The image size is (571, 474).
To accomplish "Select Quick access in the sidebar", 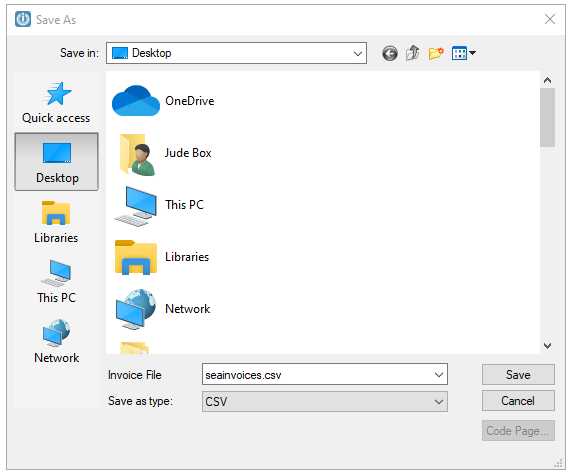I will [x=56, y=102].
